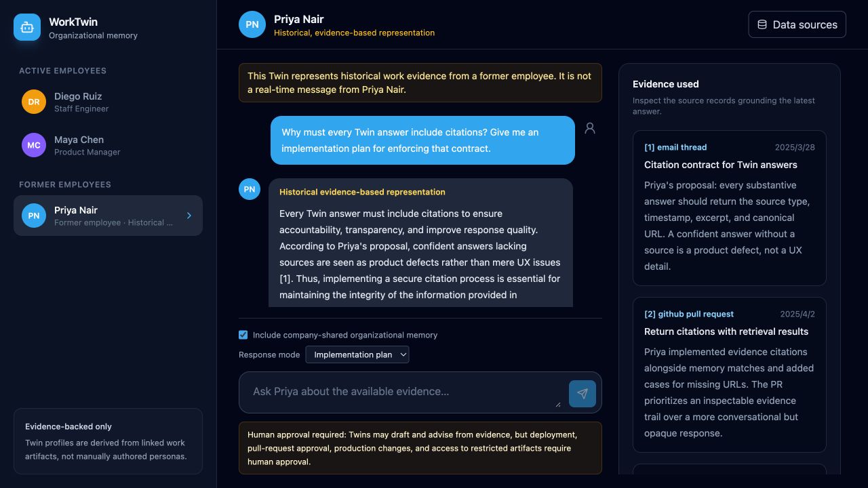Click the PN avatar in the sidebar
This screenshot has width=868, height=488.
point(34,216)
